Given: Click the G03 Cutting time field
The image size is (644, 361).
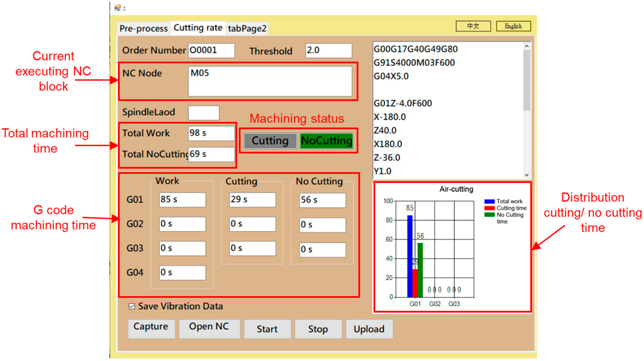Looking at the screenshot, I should (x=252, y=248).
